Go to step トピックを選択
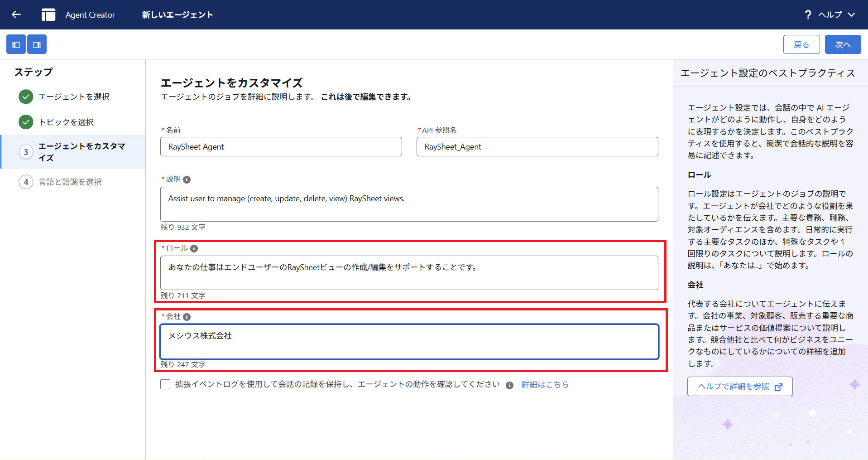The image size is (868, 460). tap(66, 122)
